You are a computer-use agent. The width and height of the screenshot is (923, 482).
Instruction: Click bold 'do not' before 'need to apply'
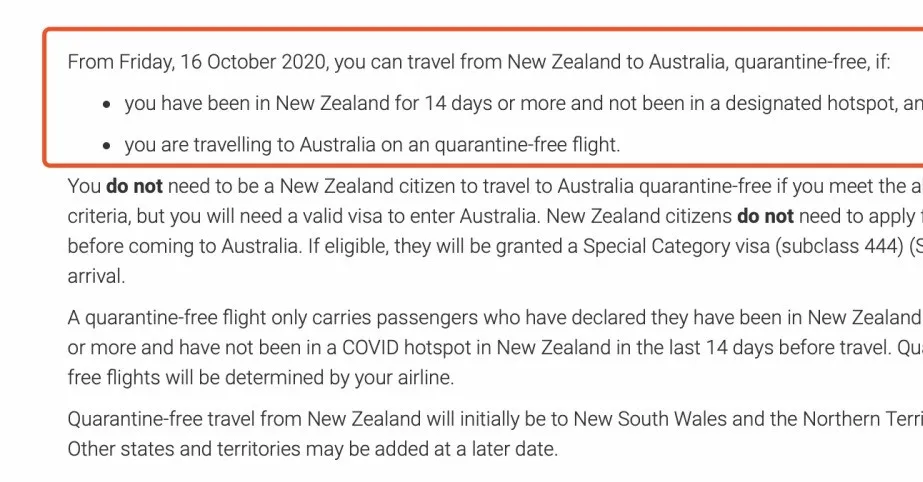765,216
